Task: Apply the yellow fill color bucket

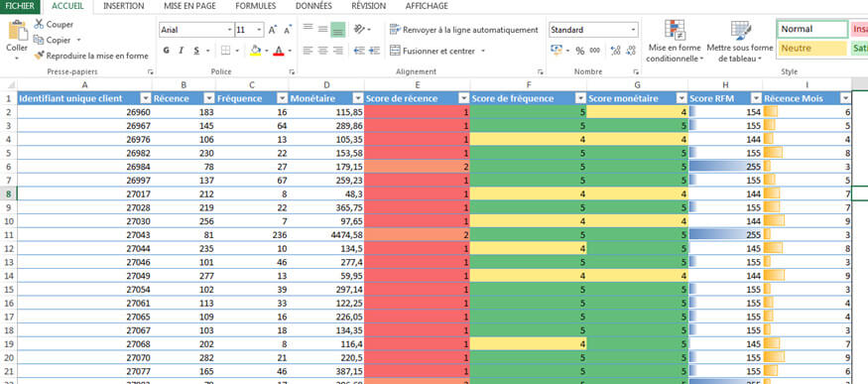Action: coord(255,51)
